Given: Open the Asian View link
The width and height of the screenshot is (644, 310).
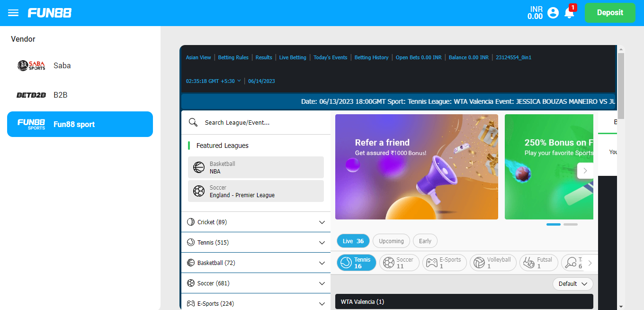Looking at the screenshot, I should tap(198, 57).
